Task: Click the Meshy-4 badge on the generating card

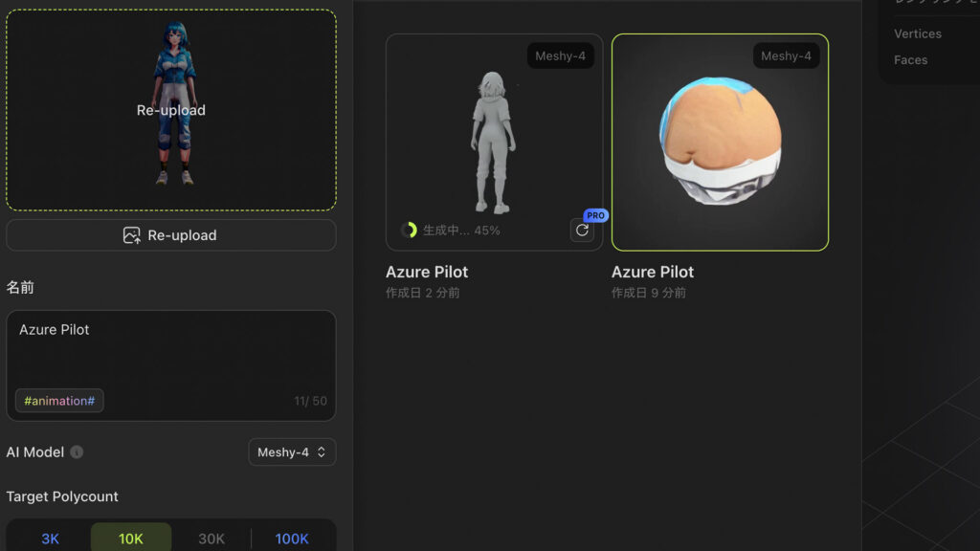Action: pos(560,55)
